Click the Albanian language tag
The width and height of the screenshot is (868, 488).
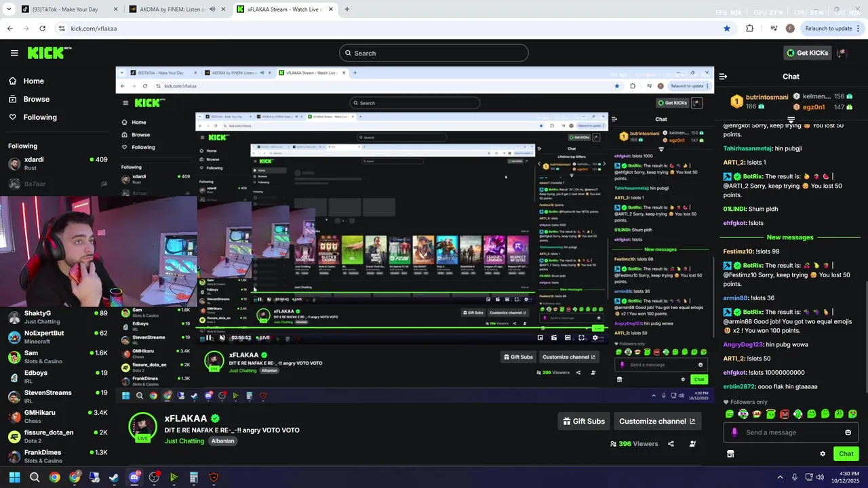click(x=223, y=441)
